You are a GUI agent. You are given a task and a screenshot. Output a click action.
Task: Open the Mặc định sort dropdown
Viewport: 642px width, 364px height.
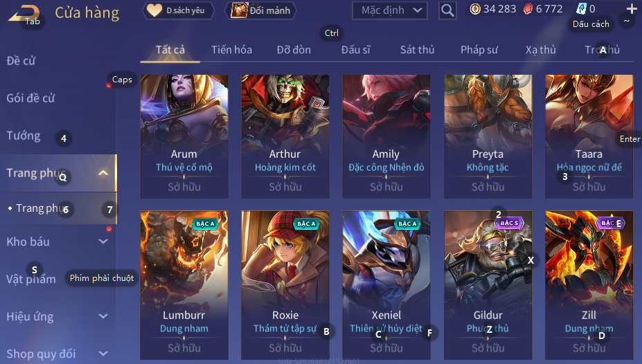point(389,10)
